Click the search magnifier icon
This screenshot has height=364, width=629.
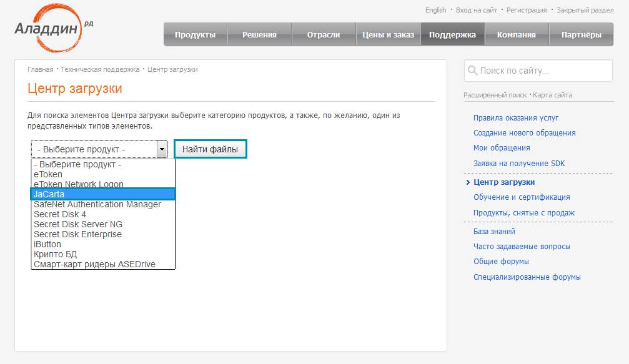click(x=472, y=71)
